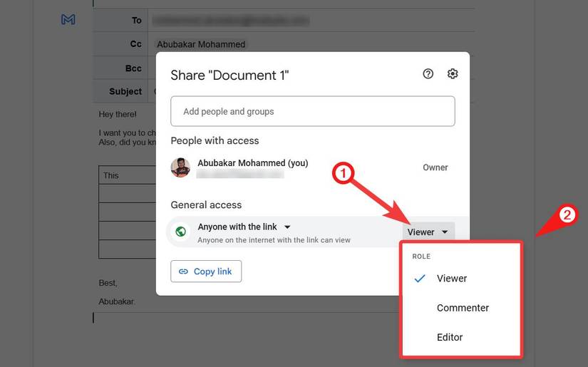Choose Editor from the role menu
Viewport: 588px width, 367px height.
450,337
